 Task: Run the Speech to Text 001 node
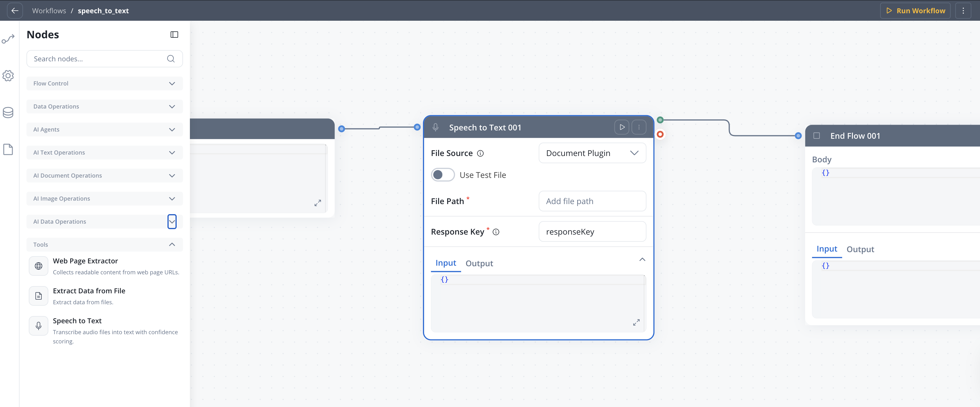[621, 127]
